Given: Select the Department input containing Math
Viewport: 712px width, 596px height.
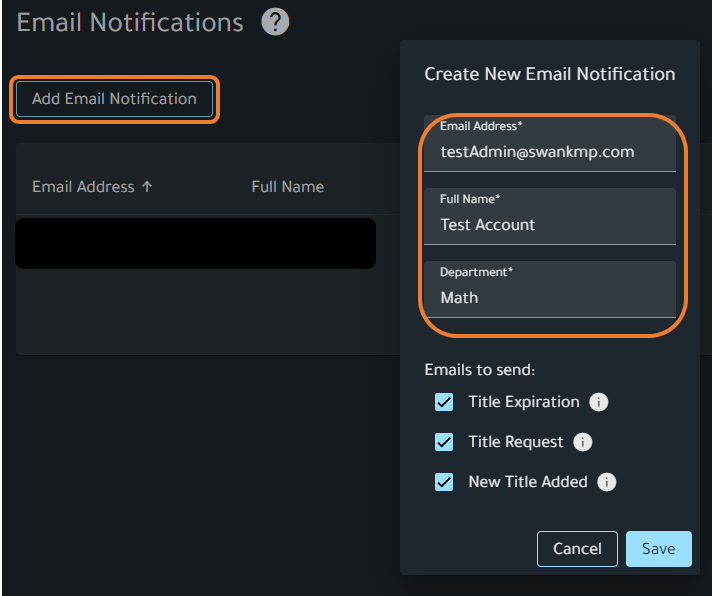Looking at the screenshot, I should click(x=550, y=298).
